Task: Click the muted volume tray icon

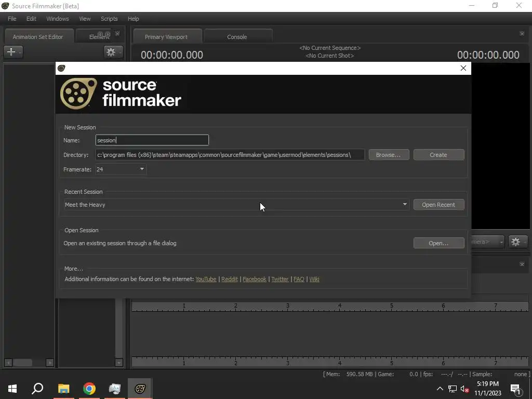Action: click(x=465, y=389)
